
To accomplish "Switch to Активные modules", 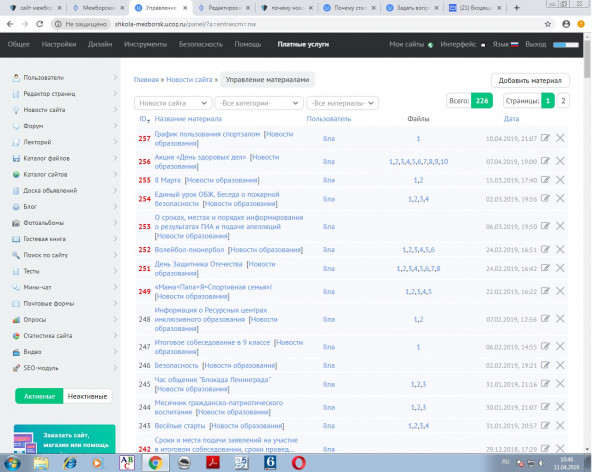I will pos(39,396).
